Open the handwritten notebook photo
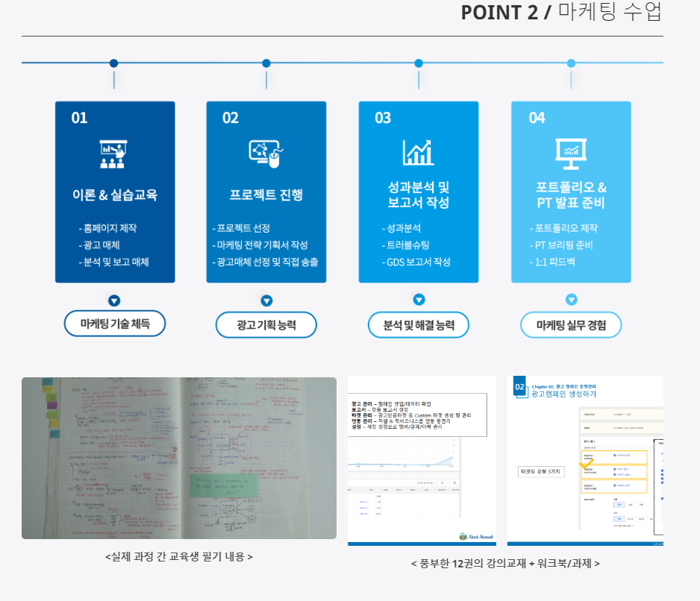Viewport: 700px width, 601px height. click(179, 459)
